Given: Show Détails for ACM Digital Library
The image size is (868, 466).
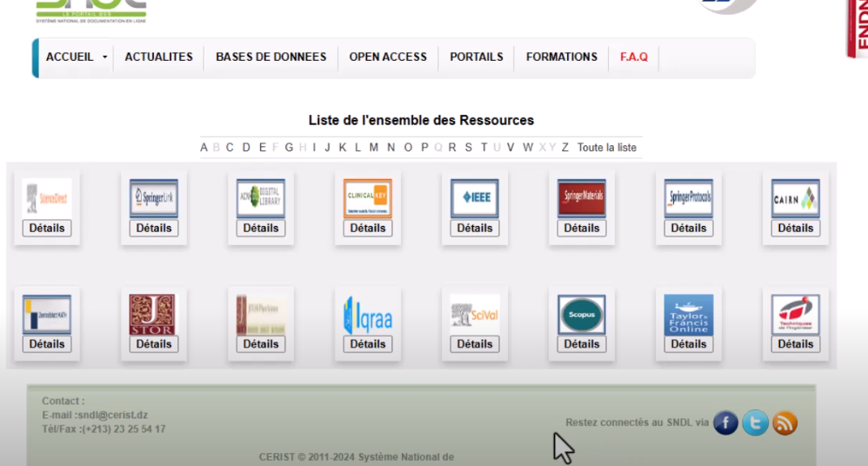Looking at the screenshot, I should pyautogui.click(x=261, y=228).
